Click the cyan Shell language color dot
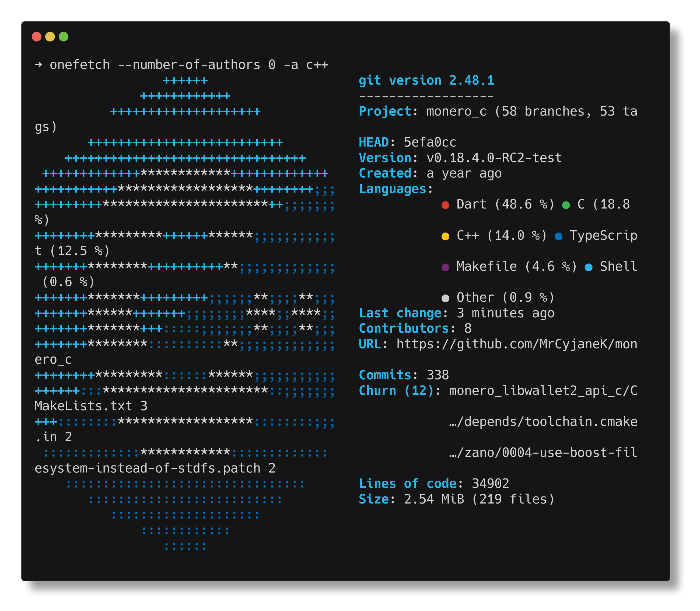 [x=589, y=267]
